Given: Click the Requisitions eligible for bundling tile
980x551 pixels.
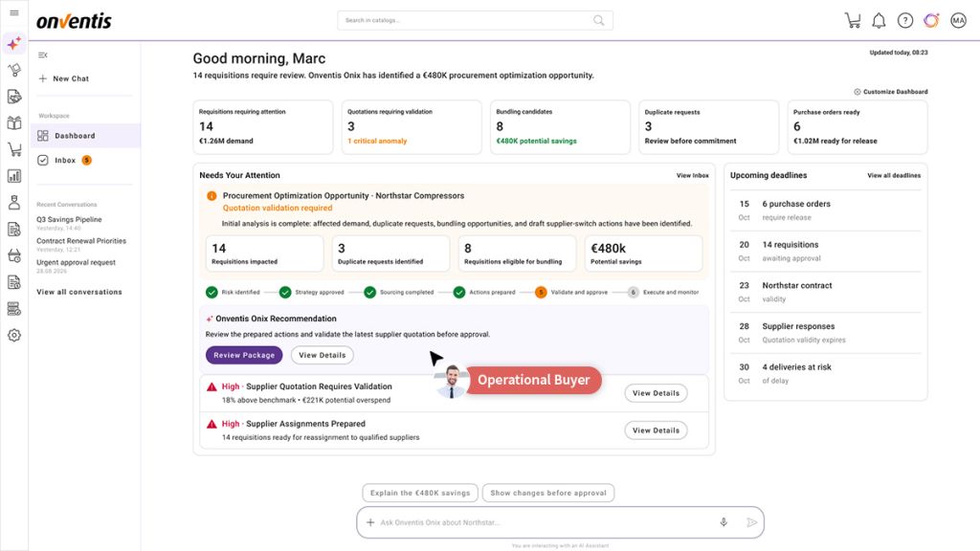Looking at the screenshot, I should 517,253.
